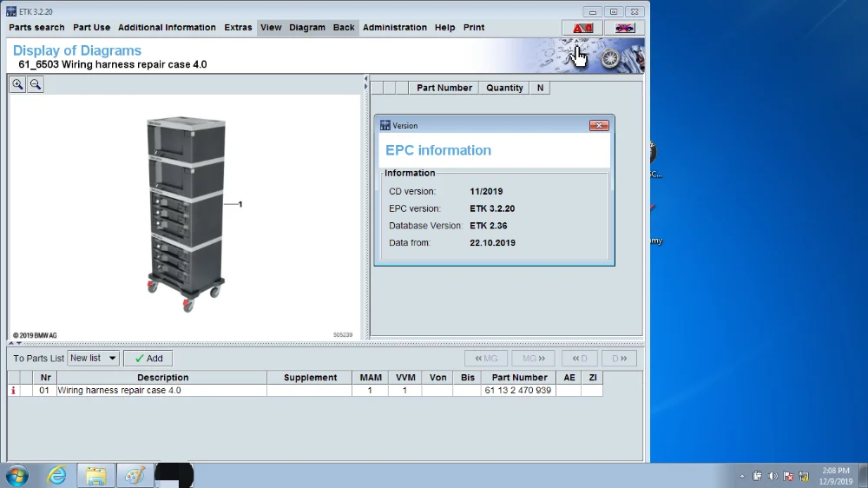Click CD version value 11/2019
Viewport: 868px width, 488px height.
tap(486, 192)
